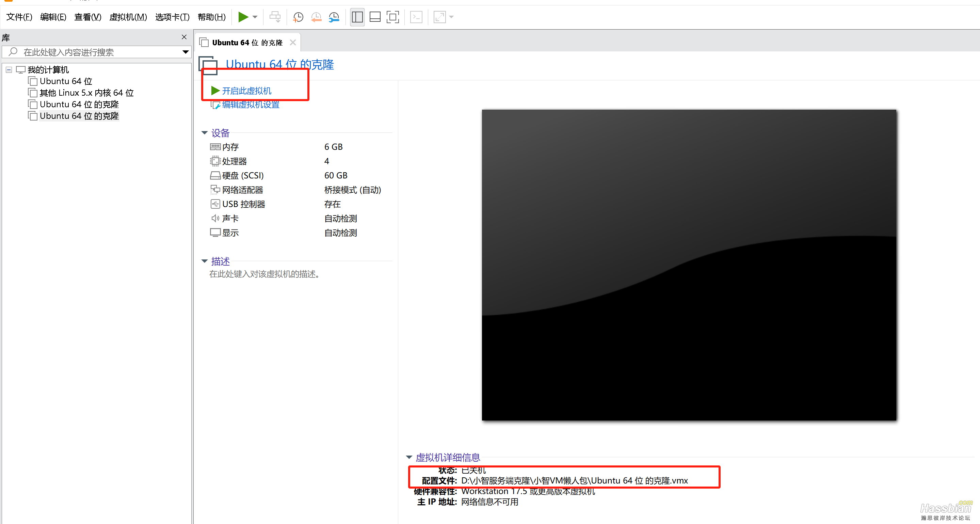Close the Ubuntu 64 位 的克隆 tab
Viewport: 980px width, 524px height.
click(293, 42)
